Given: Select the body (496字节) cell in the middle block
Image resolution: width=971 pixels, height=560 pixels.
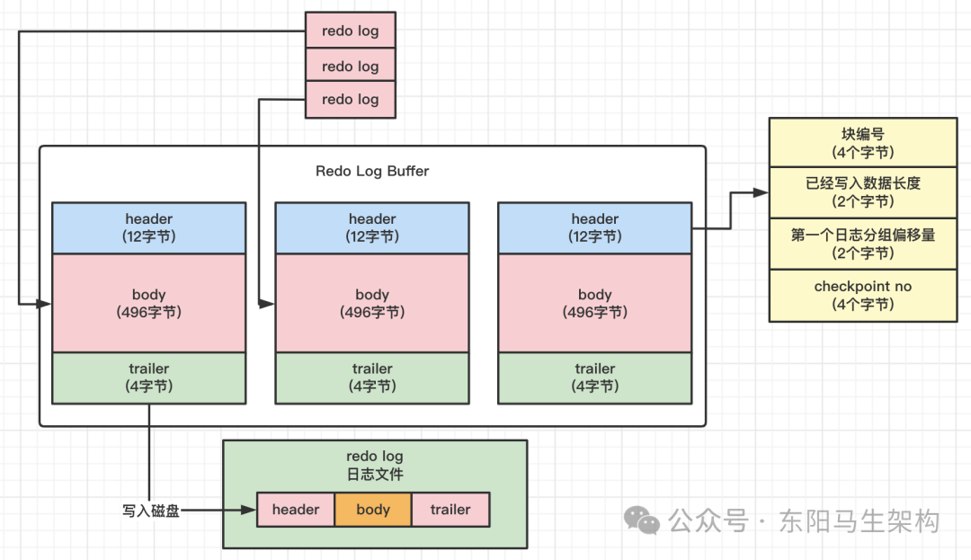Looking at the screenshot, I should tap(372, 303).
